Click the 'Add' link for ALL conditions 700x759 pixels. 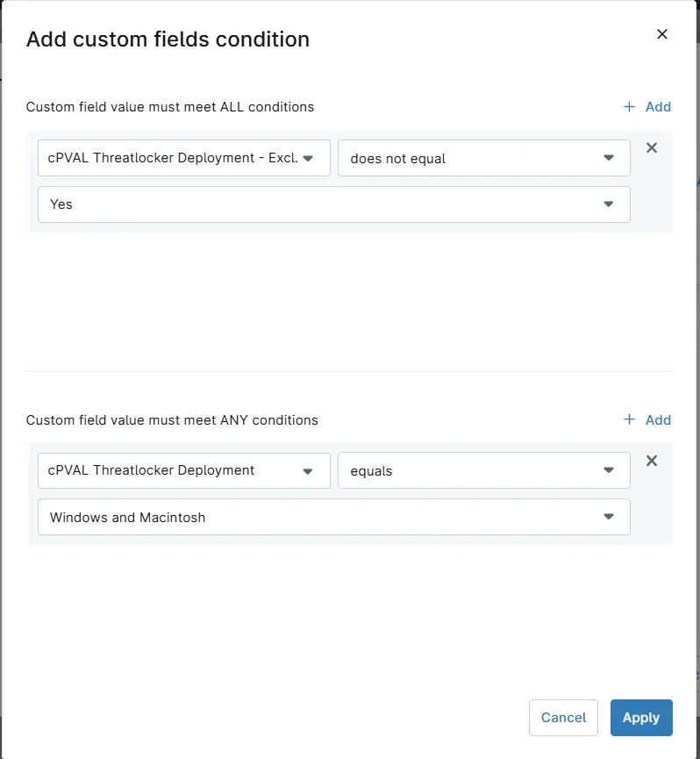click(x=658, y=106)
